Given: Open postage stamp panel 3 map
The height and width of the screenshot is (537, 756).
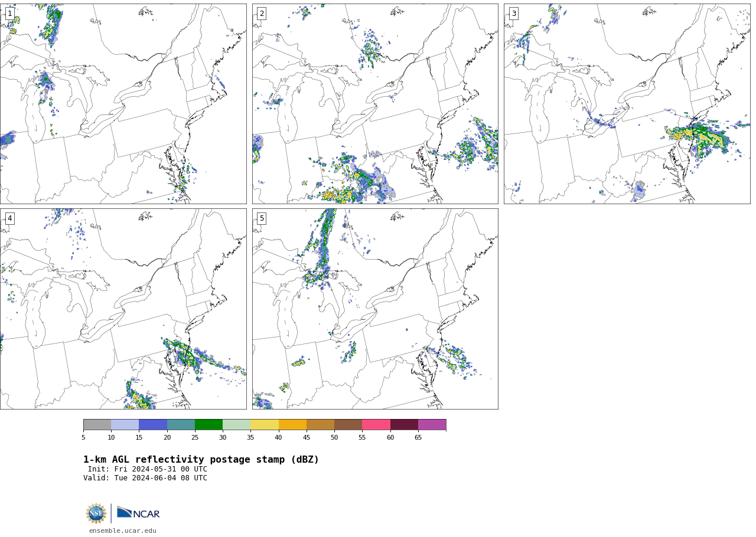Looking at the screenshot, I should click(627, 104).
